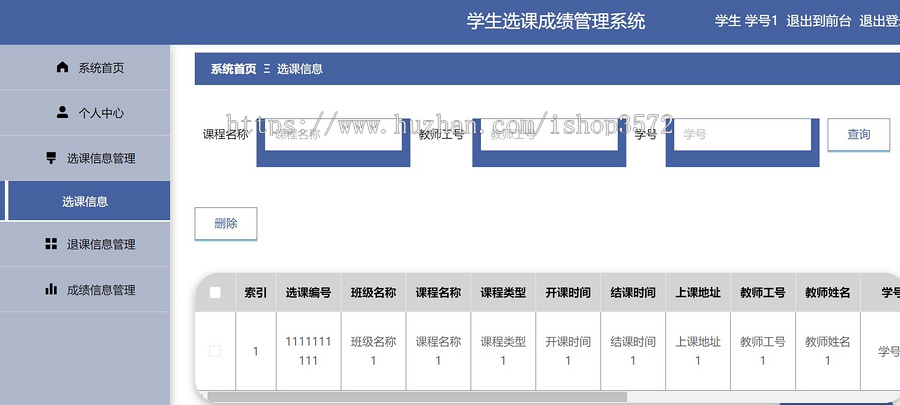Focus the 教师工号 search input
The height and width of the screenshot is (405, 900).
tap(549, 135)
